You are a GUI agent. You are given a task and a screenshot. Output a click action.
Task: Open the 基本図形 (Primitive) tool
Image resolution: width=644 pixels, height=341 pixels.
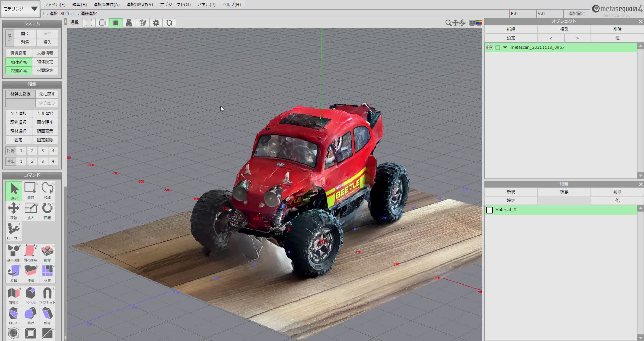click(14, 253)
